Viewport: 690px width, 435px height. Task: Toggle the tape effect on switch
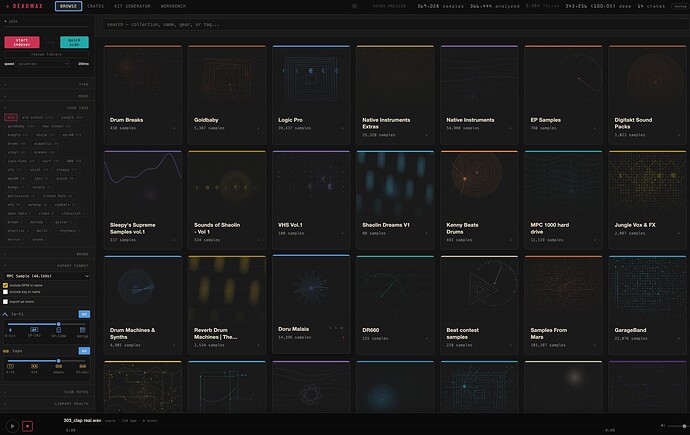click(x=84, y=351)
